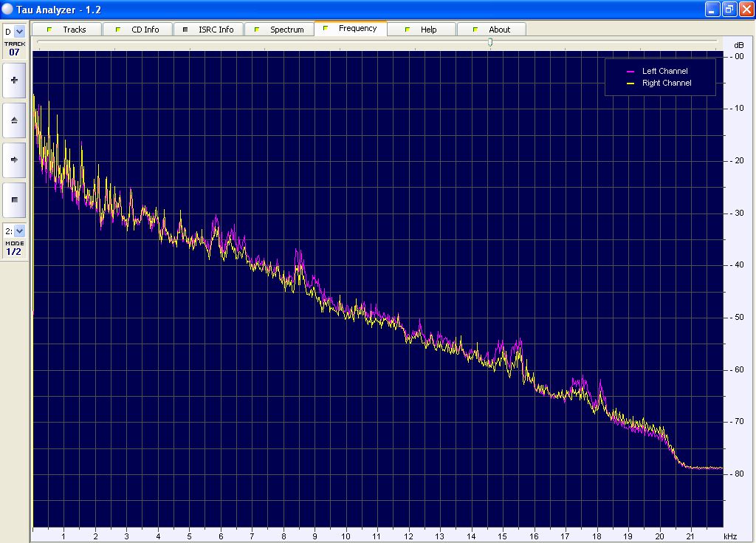Click the yellow Right Channel legend marker
Image resolution: width=756 pixels, height=543 pixels.
(x=630, y=83)
